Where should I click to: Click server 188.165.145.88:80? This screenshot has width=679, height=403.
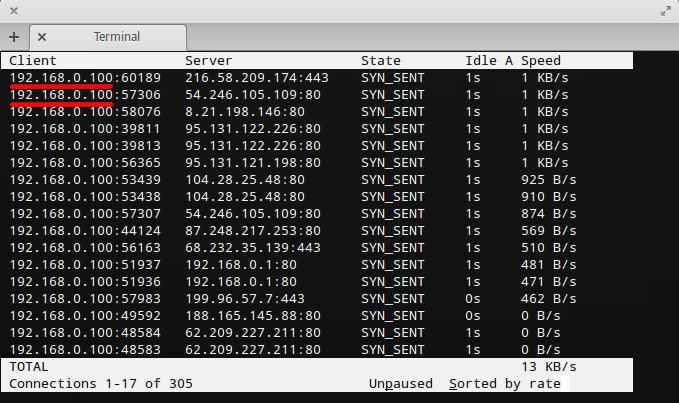click(253, 316)
